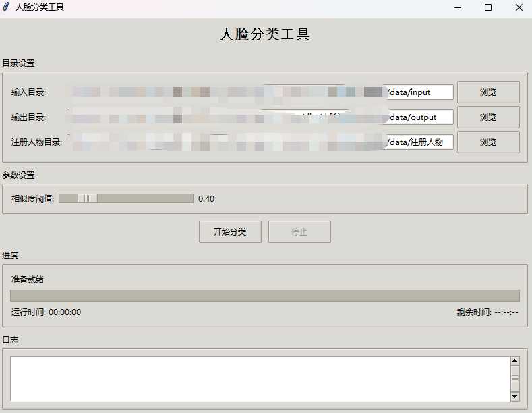The width and height of the screenshot is (532, 413).
Task: Minimize the 人脸分类工具 window
Action: 458,7
